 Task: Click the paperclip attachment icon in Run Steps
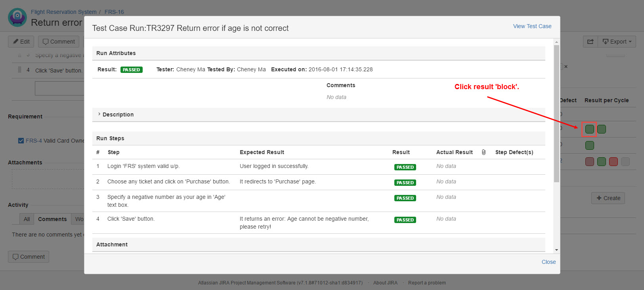[x=483, y=152]
